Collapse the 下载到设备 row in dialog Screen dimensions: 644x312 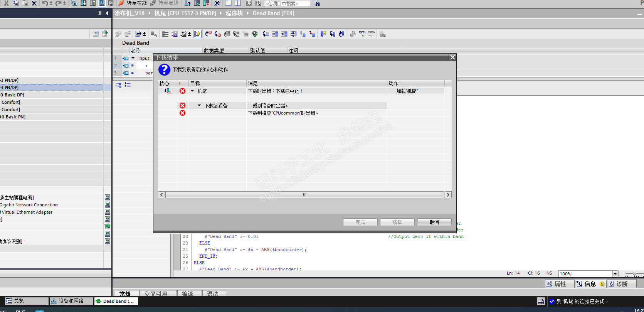[199, 106]
